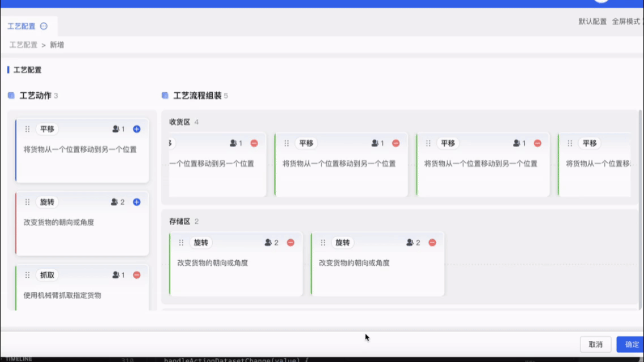
Task: Click drag handle on 抓取 action card
Action: point(27,275)
